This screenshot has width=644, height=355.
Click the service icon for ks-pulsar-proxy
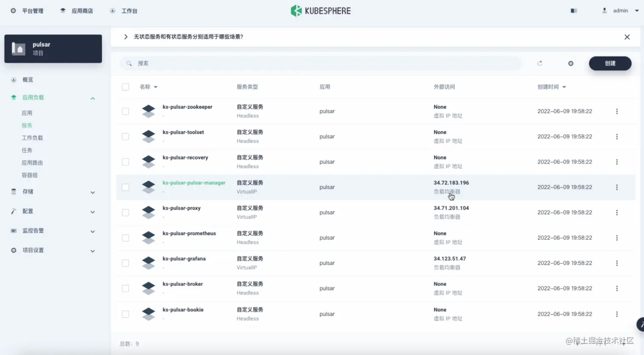coord(149,212)
